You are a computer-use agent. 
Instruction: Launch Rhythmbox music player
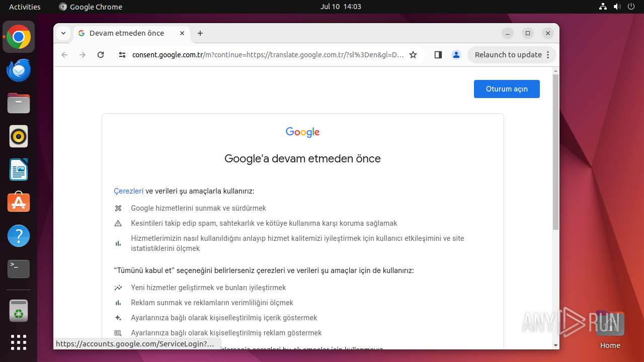point(19,136)
